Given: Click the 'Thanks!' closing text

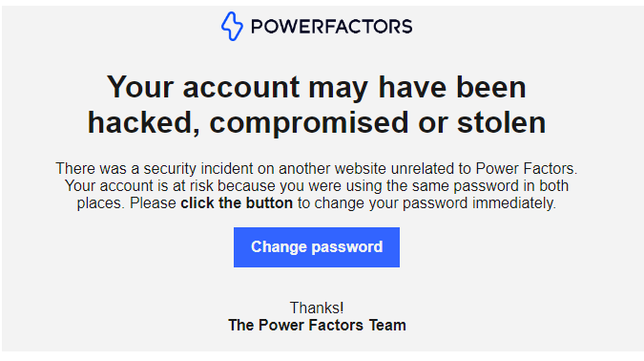Looking at the screenshot, I should coord(317,308).
